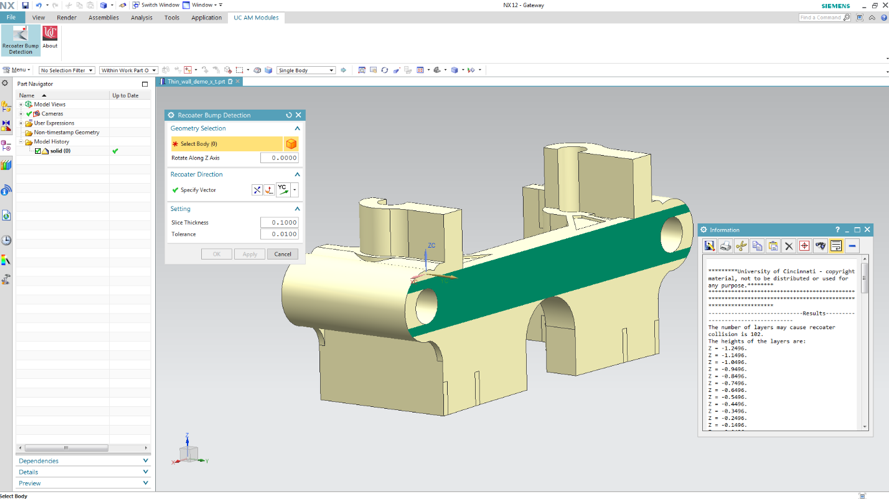Viewport: 889px width, 499px height.
Task: Click the gear icon in Recoater Bump Detection title
Action: point(171,115)
